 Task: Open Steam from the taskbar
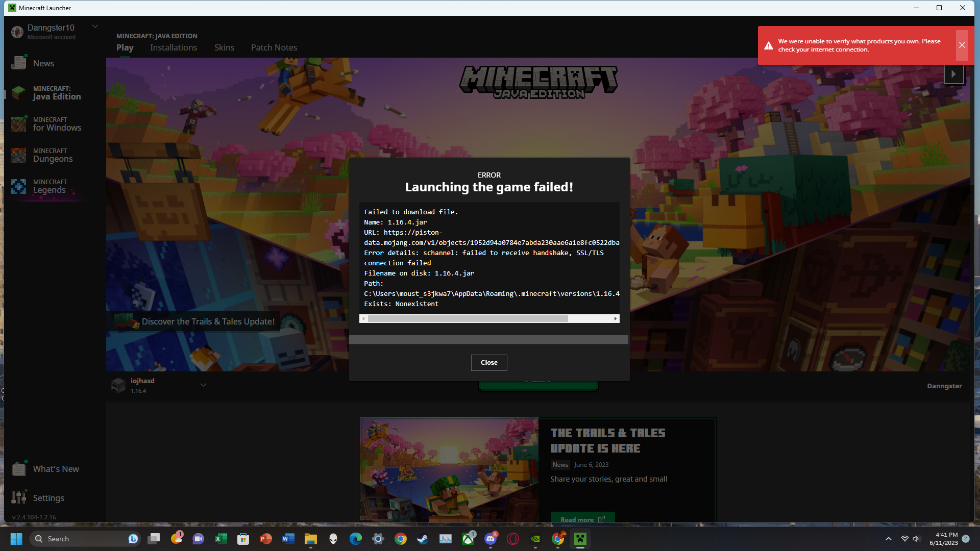point(423,539)
